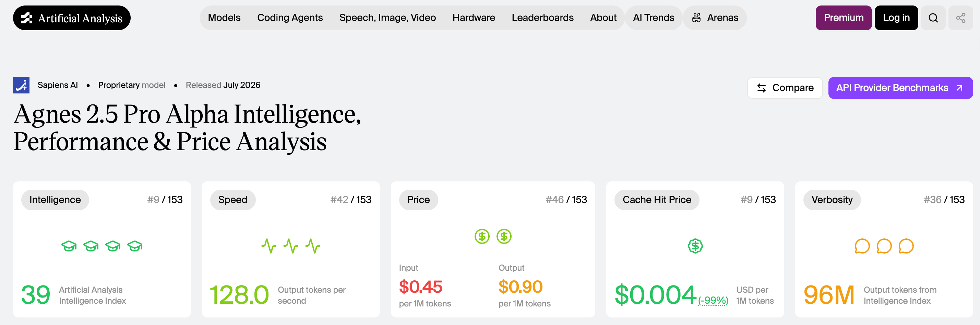Expand the Speech, Image, Video menu
The image size is (980, 325).
(x=387, y=18)
